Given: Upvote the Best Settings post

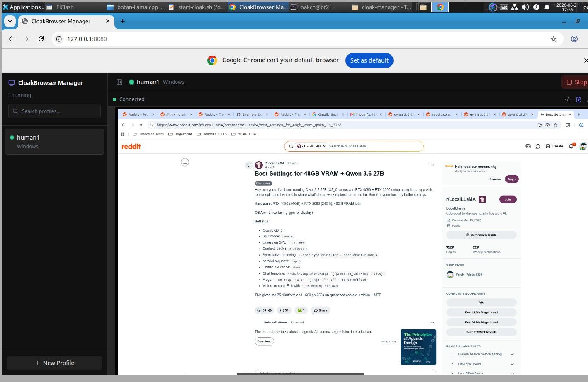Looking at the screenshot, I should click(x=259, y=310).
